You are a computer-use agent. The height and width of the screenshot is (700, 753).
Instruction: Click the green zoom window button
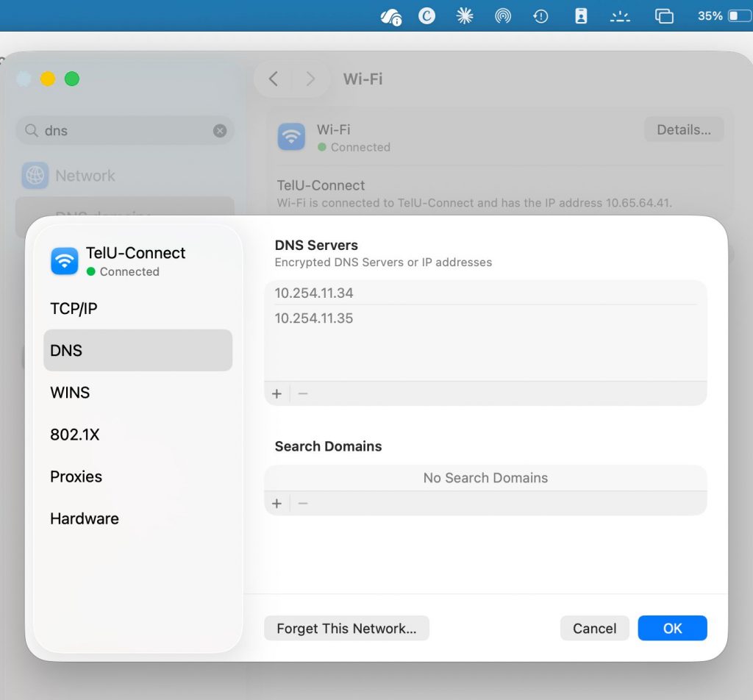coord(72,79)
